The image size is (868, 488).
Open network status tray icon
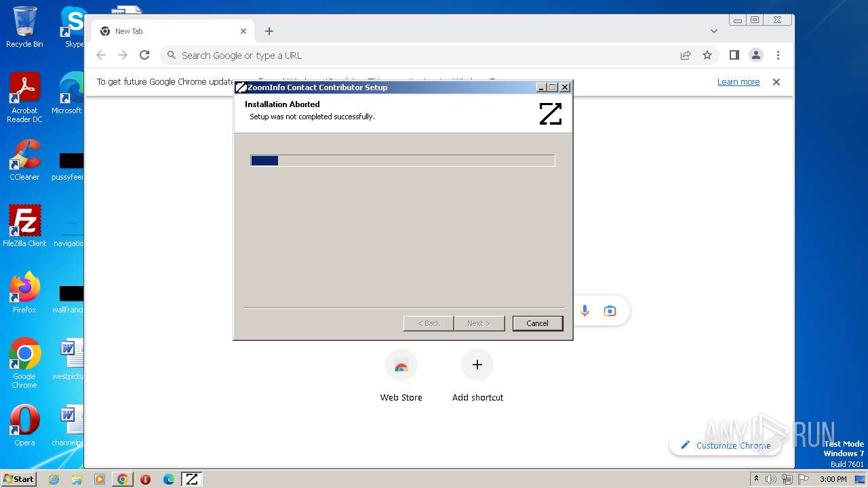click(787, 479)
